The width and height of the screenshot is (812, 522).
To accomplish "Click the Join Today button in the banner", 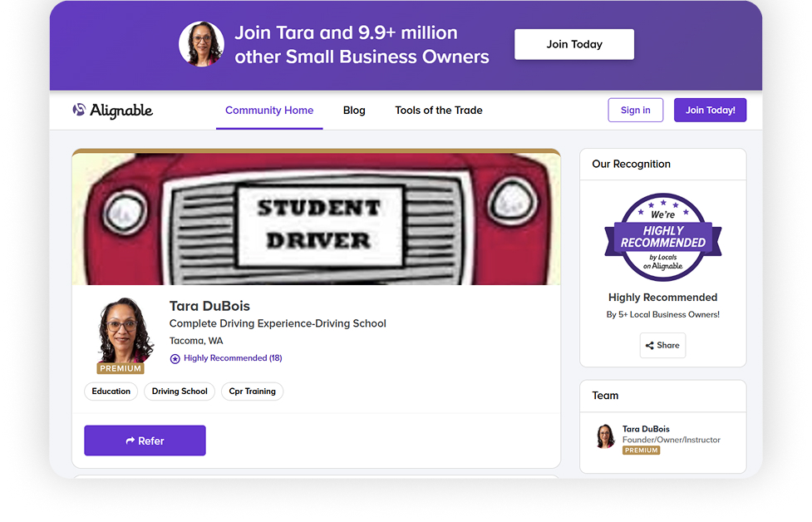I will pyautogui.click(x=574, y=44).
